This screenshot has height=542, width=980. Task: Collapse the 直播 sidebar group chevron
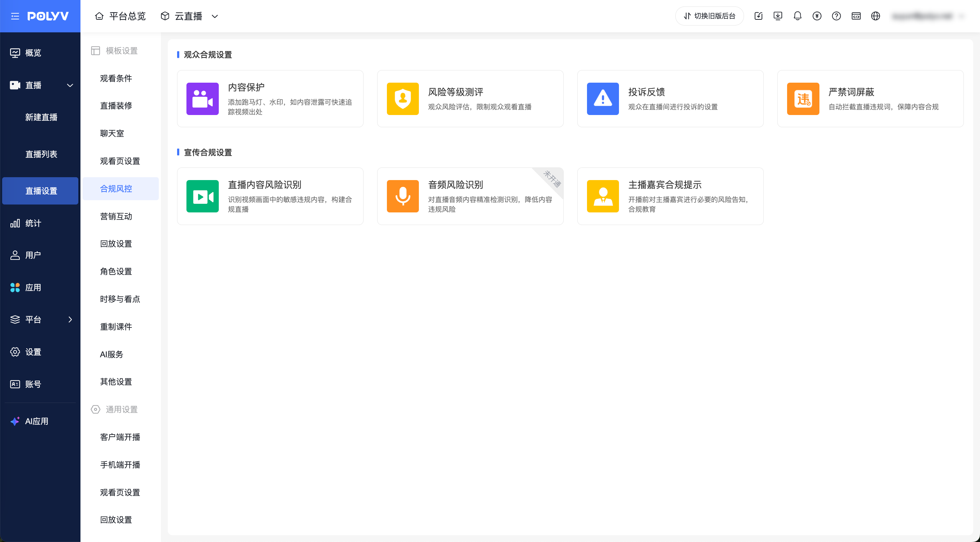pyautogui.click(x=70, y=85)
